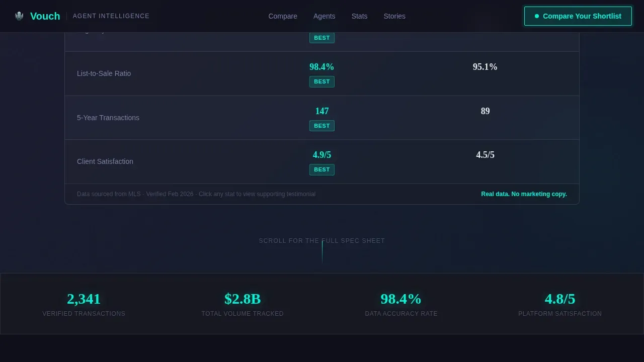
Task: Select the 98.4% list-to-sale ratio stat
Action: [x=322, y=67]
